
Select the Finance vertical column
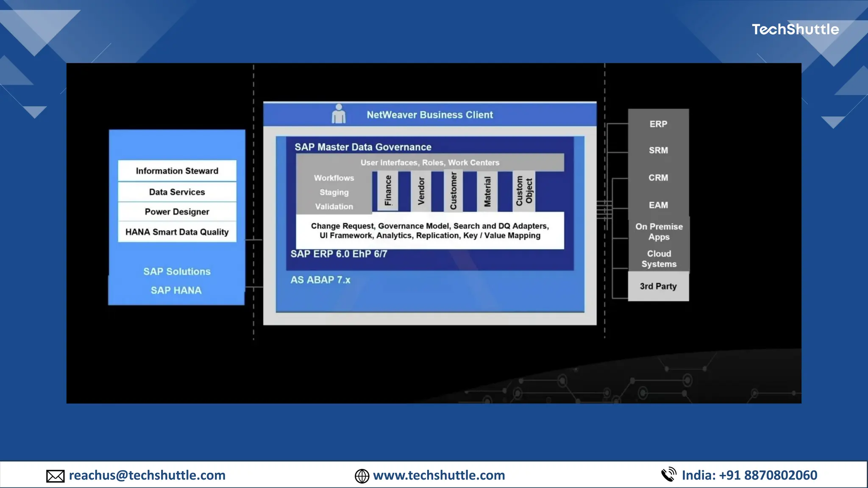(x=388, y=191)
